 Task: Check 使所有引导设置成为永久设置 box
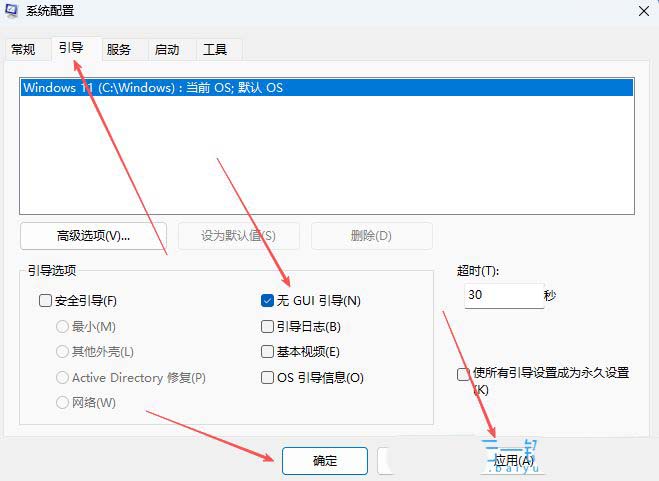463,374
